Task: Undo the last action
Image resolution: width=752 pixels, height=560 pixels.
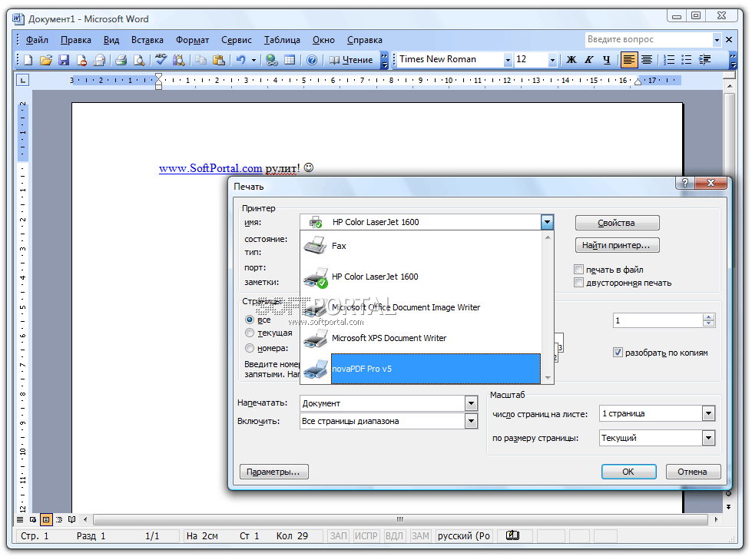Action: pos(240,59)
